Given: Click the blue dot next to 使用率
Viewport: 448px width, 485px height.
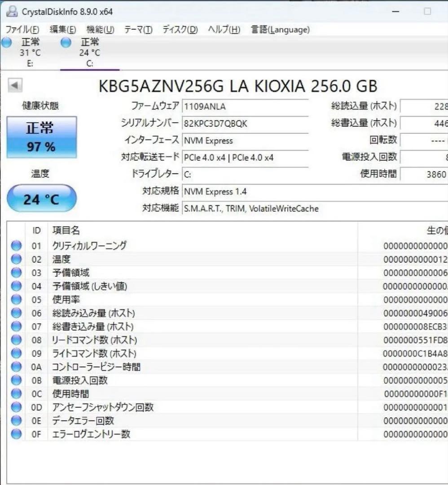Looking at the screenshot, I should point(16,300).
